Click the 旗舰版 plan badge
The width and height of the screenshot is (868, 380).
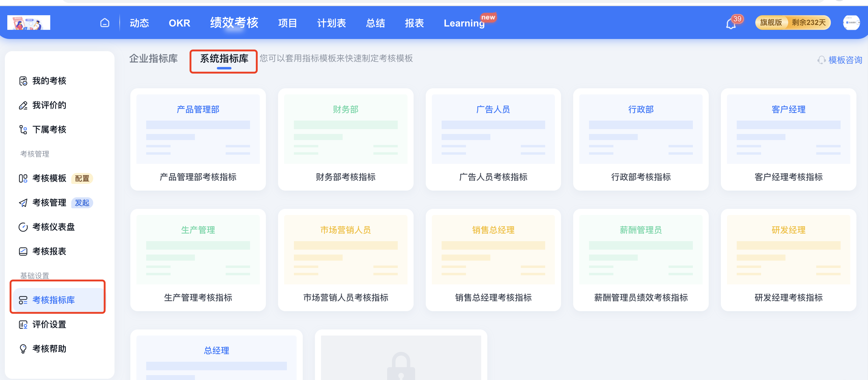(771, 23)
